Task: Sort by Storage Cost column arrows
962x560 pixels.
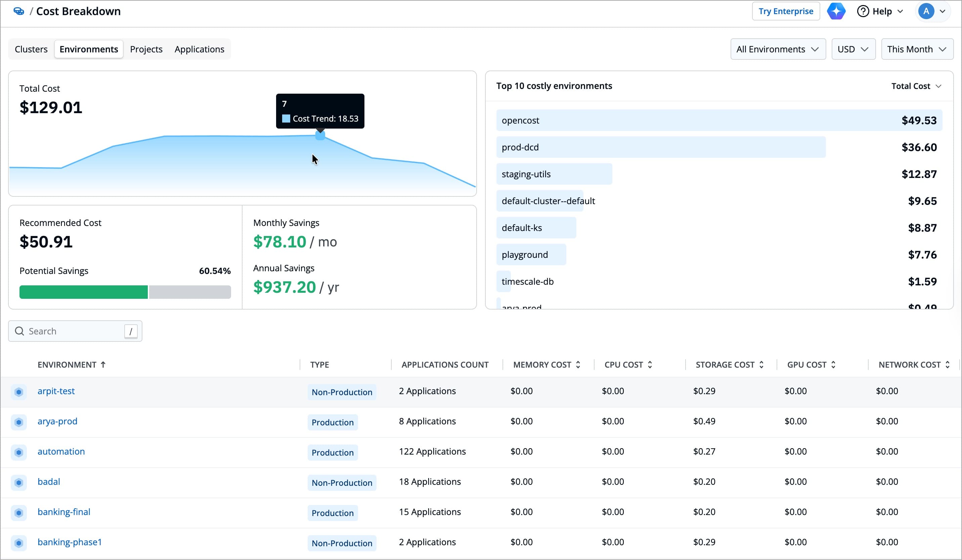Action: coord(761,365)
